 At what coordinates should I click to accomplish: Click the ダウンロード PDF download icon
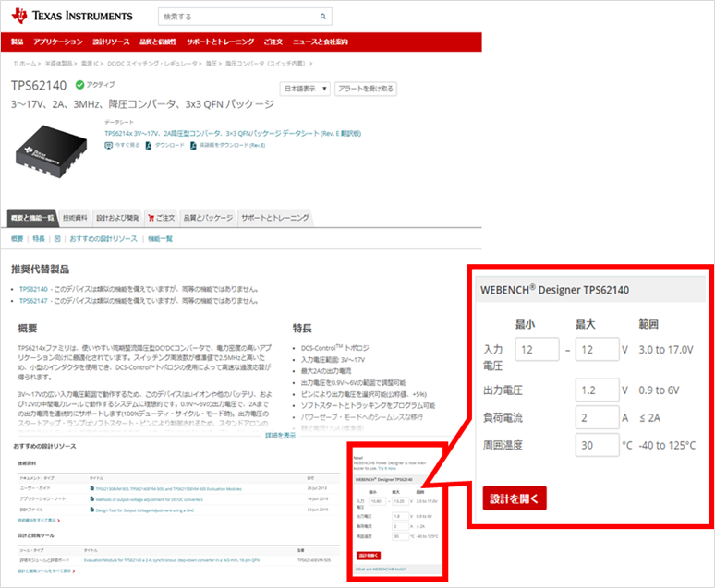(x=149, y=145)
